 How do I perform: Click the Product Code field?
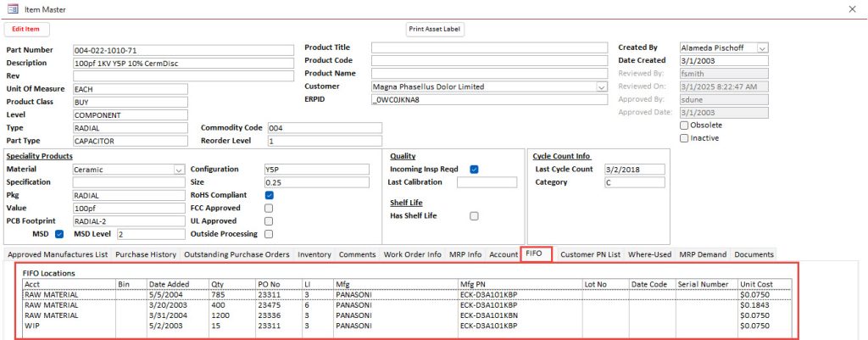(489, 60)
